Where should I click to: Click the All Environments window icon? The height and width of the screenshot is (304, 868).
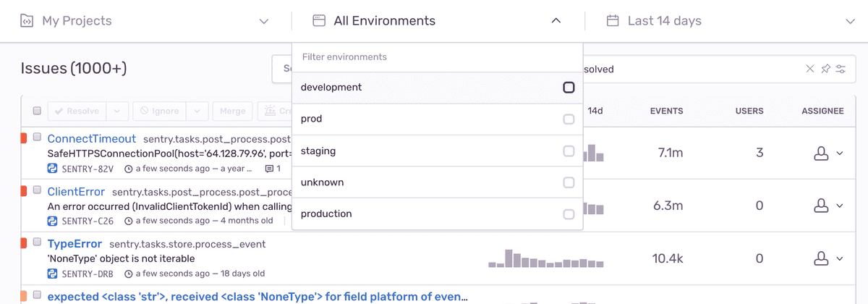click(x=318, y=21)
